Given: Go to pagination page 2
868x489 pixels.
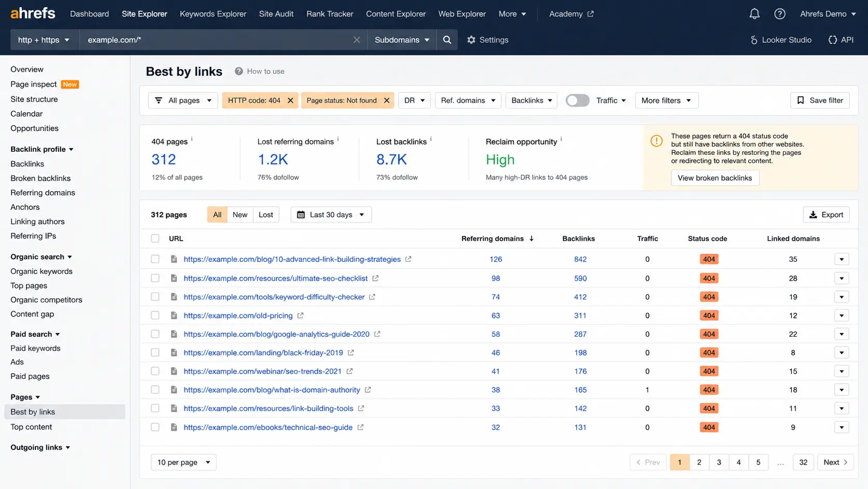Looking at the screenshot, I should pyautogui.click(x=699, y=462).
